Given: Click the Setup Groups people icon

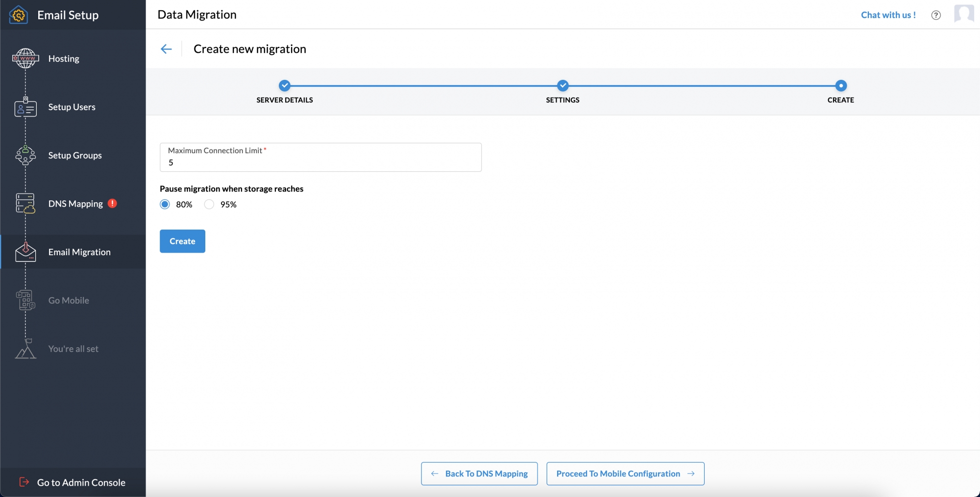Looking at the screenshot, I should point(25,155).
